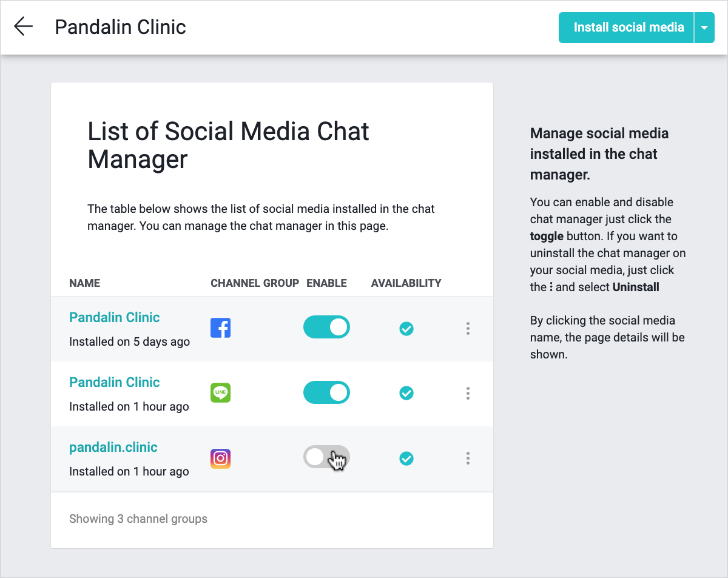This screenshot has height=578, width=728.
Task: Click availability checkmark for Instagram row
Action: click(x=406, y=459)
